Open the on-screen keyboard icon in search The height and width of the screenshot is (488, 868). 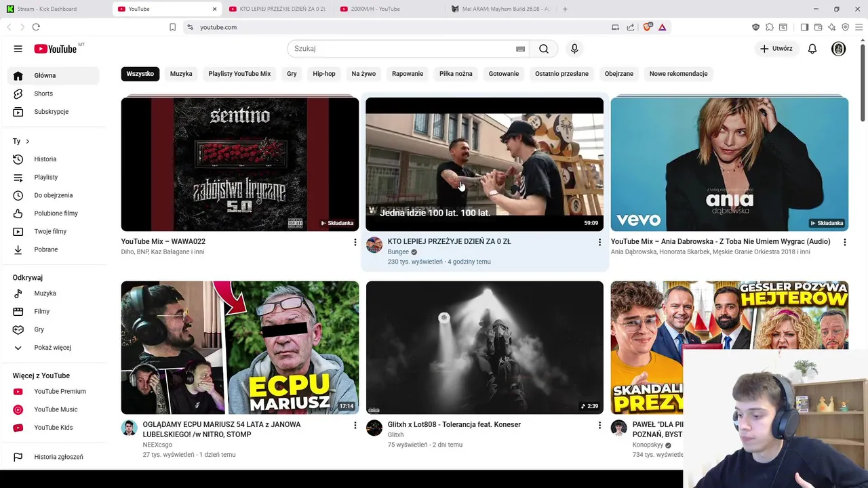click(520, 49)
